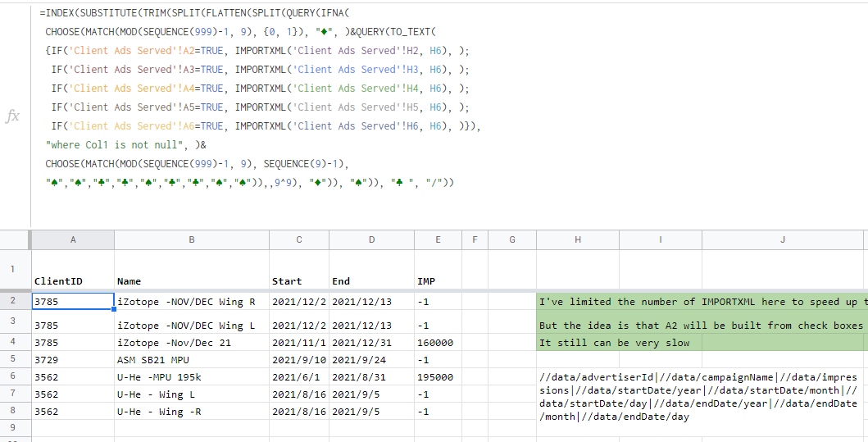Click 3785 in the iZotope -Nov/Dec 21 row

72,342
